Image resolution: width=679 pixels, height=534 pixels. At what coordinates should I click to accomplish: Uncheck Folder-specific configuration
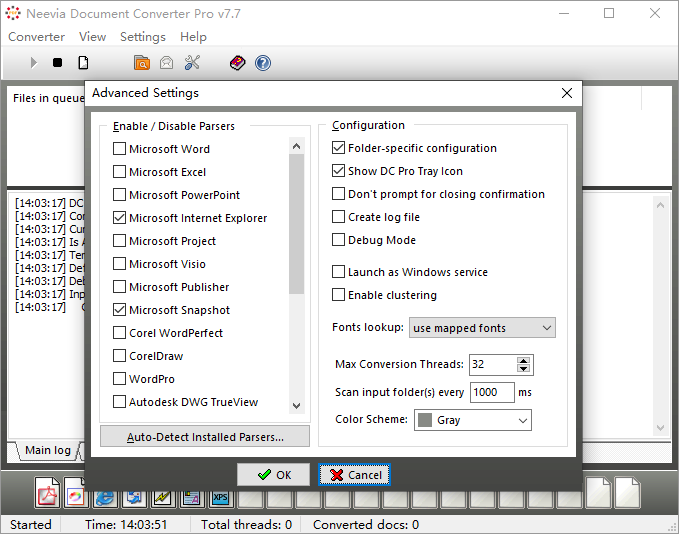[338, 148]
